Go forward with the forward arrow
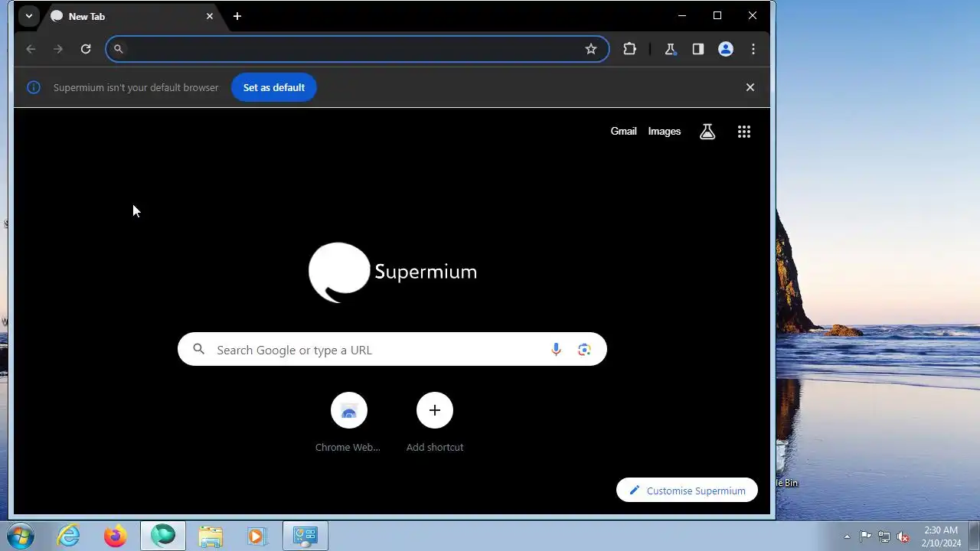Viewport: 980px width, 551px height. point(58,49)
